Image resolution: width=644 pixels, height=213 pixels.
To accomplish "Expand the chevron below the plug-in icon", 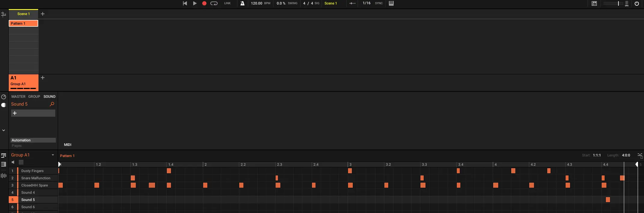I will pyautogui.click(x=4, y=130).
